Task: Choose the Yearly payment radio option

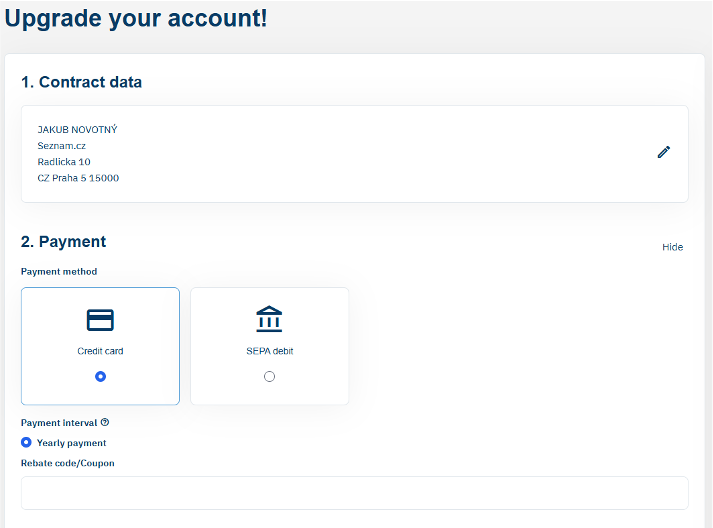Action: click(26, 442)
